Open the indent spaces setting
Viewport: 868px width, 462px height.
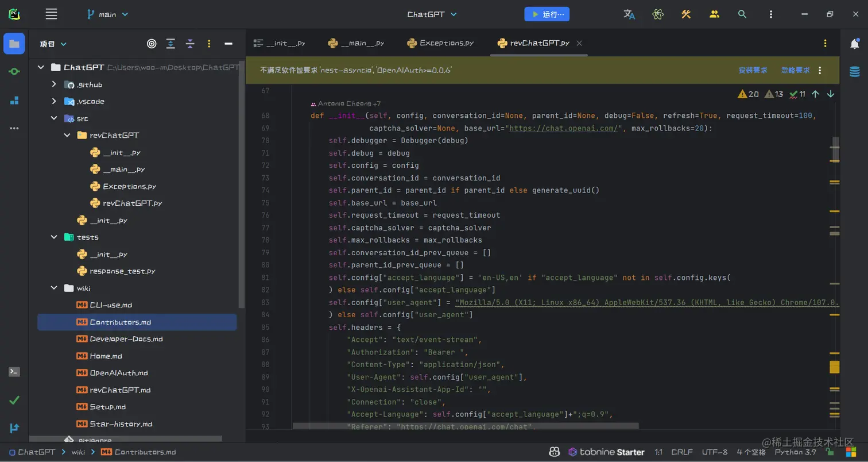tap(751, 452)
